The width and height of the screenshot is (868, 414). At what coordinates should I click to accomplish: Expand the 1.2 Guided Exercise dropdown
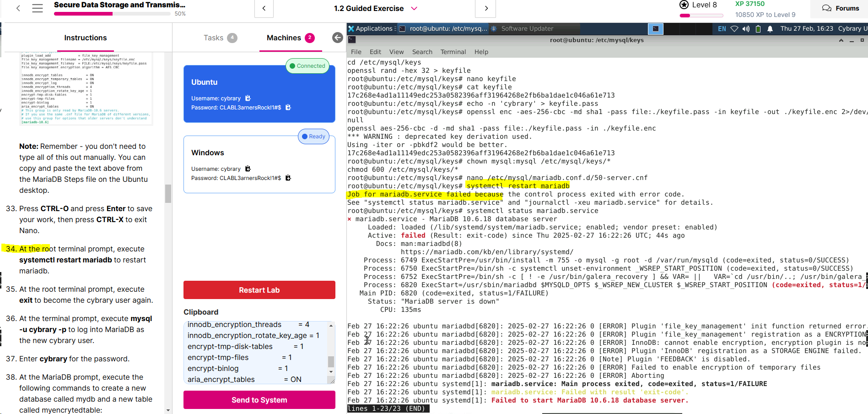(x=414, y=9)
